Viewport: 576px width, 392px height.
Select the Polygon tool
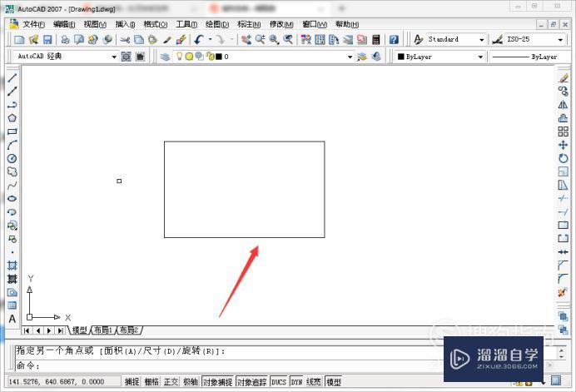pos(12,118)
